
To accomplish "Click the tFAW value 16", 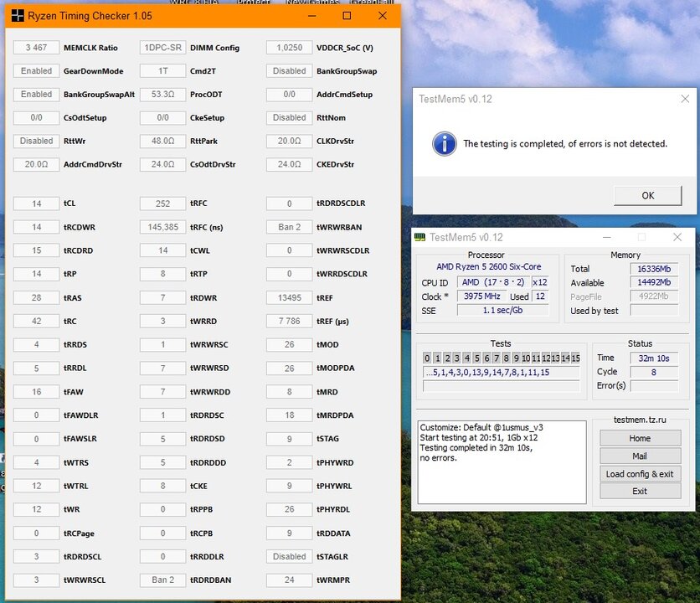I will 36,392.
